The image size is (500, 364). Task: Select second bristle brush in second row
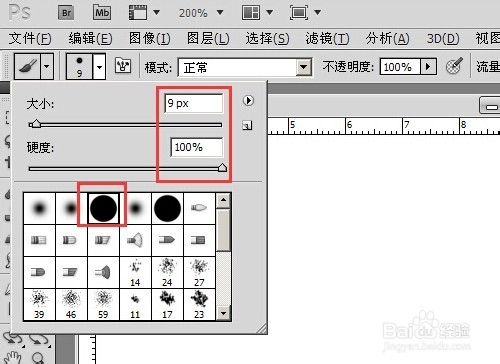71,240
